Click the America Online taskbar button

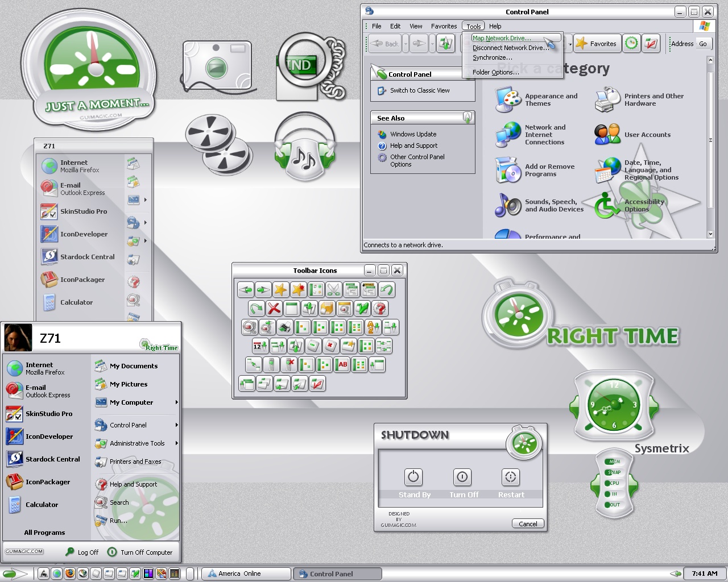[x=246, y=573]
